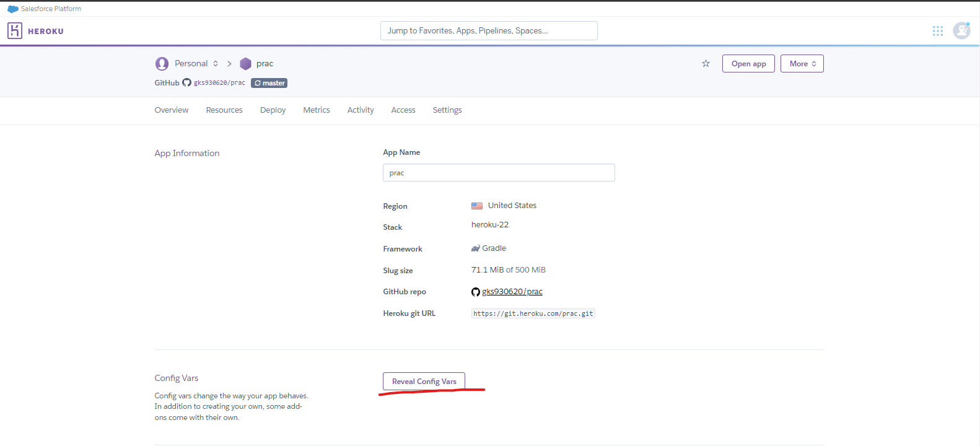The width and height of the screenshot is (980, 446).
Task: Open the gks930620/prac GitHub repo link
Action: (512, 292)
